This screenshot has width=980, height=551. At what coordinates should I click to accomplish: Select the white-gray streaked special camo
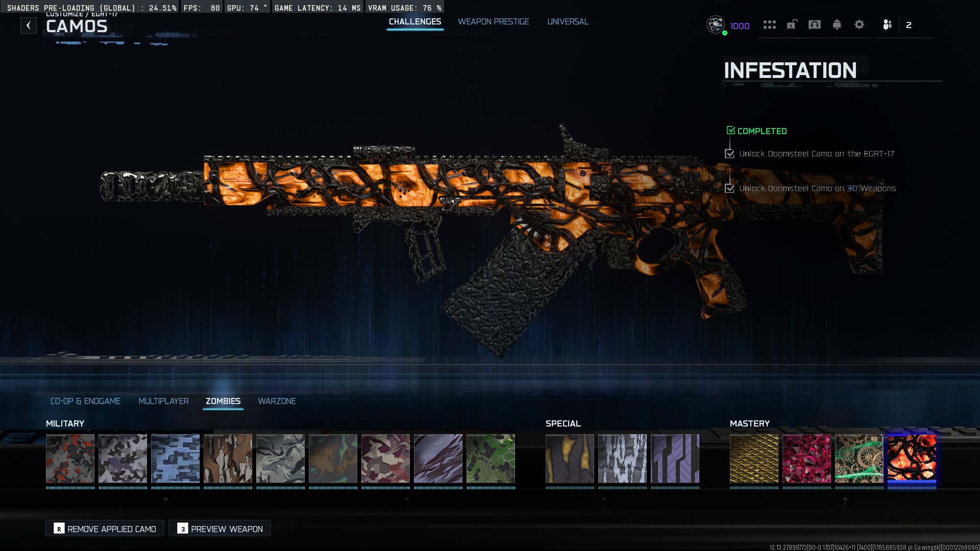pyautogui.click(x=623, y=459)
